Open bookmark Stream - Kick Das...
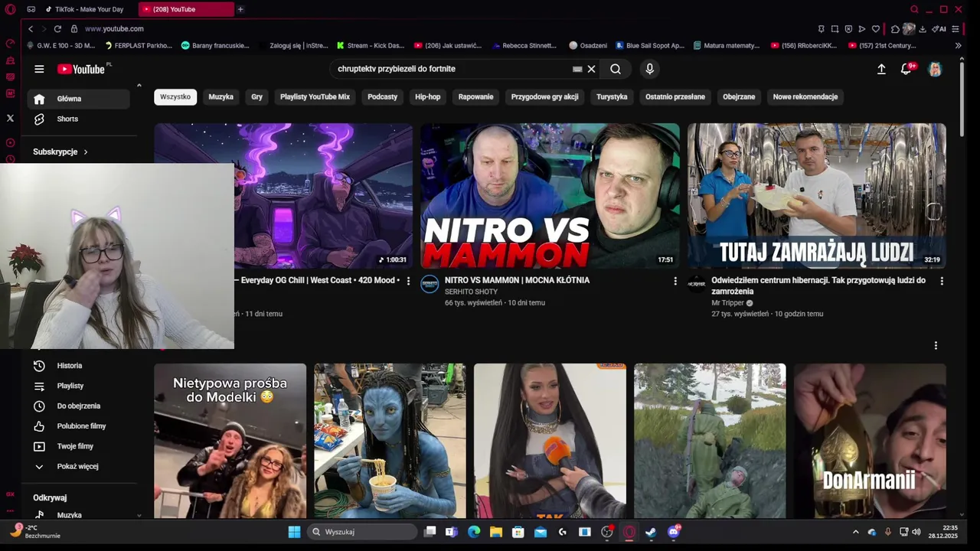This screenshot has height=551, width=980. click(371, 45)
